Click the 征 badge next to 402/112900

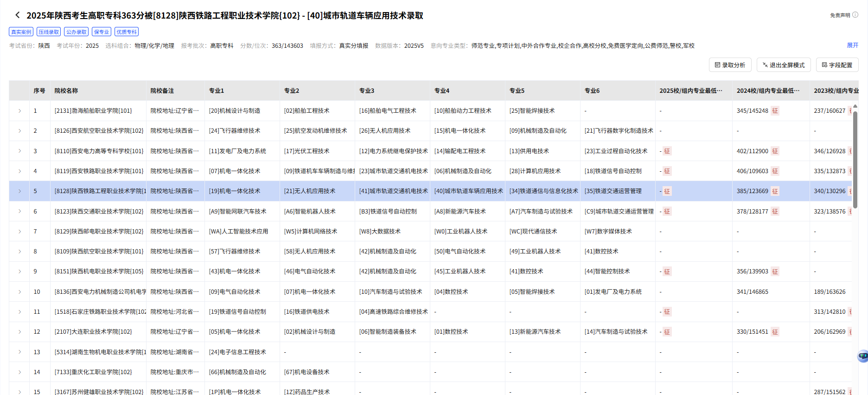click(775, 151)
